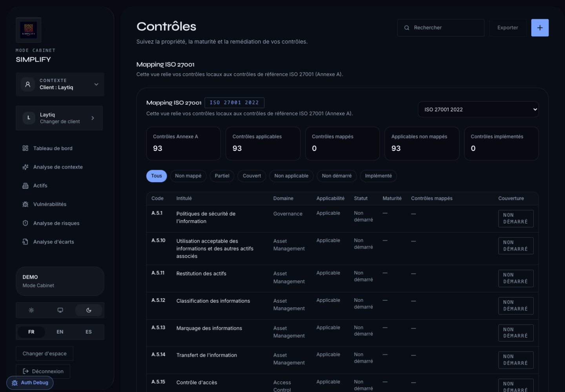Click the ISO 27001 2022 badge
The width and height of the screenshot is (565, 392).
[234, 103]
